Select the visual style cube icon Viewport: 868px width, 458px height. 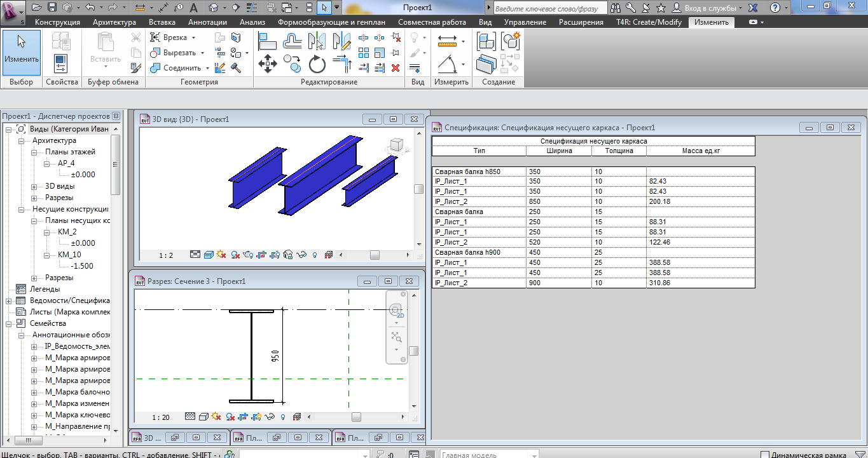pos(208,254)
